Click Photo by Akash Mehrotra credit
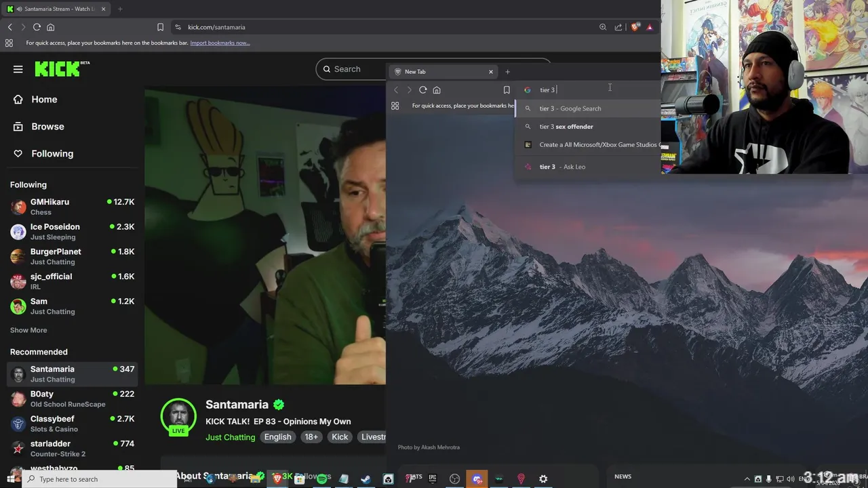 tap(429, 447)
